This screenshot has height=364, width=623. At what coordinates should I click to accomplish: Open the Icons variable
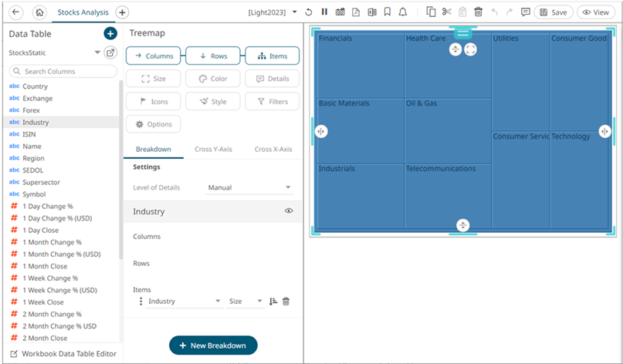154,102
